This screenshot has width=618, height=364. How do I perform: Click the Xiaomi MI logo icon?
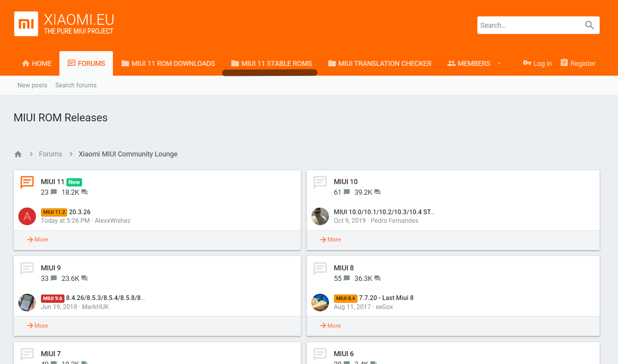click(x=26, y=24)
